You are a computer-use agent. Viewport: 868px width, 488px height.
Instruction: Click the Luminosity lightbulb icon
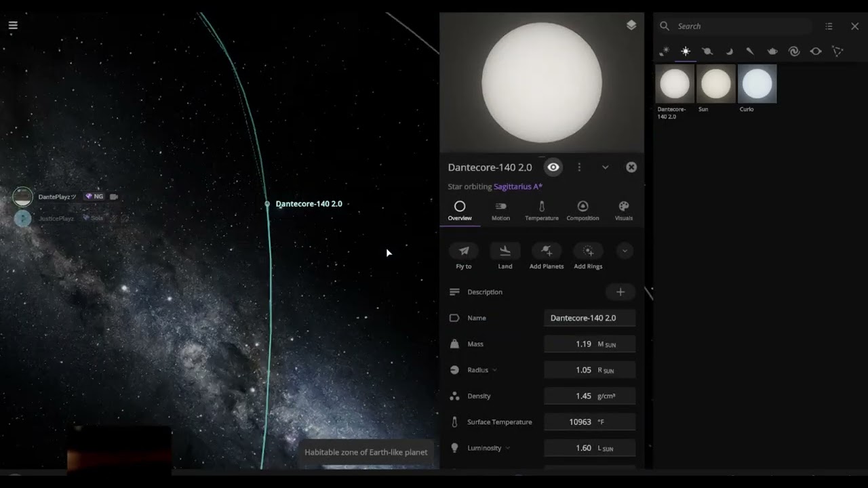click(454, 448)
